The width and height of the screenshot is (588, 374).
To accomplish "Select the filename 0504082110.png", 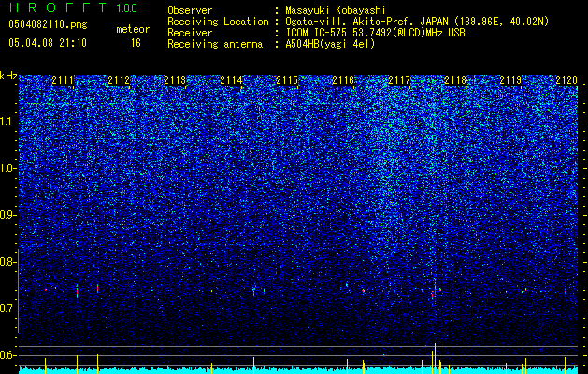I will tap(48, 24).
